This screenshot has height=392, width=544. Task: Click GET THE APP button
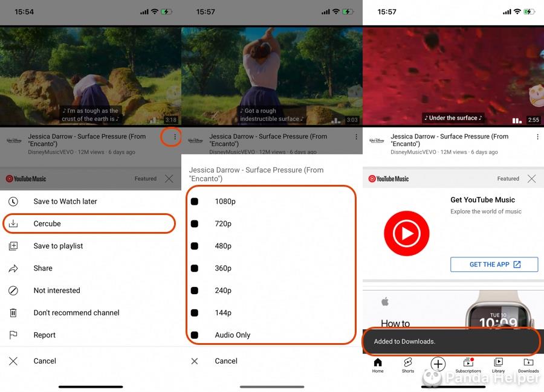click(494, 265)
